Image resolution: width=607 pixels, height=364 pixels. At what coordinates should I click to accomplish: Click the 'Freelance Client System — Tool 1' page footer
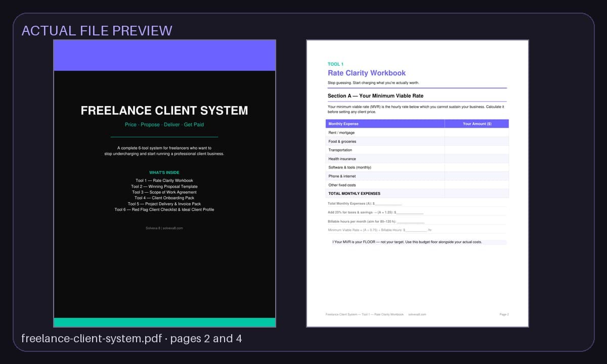tap(365, 314)
